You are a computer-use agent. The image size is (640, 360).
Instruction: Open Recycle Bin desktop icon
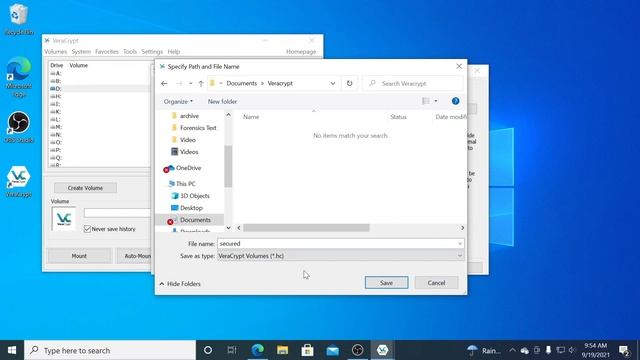[x=18, y=19]
